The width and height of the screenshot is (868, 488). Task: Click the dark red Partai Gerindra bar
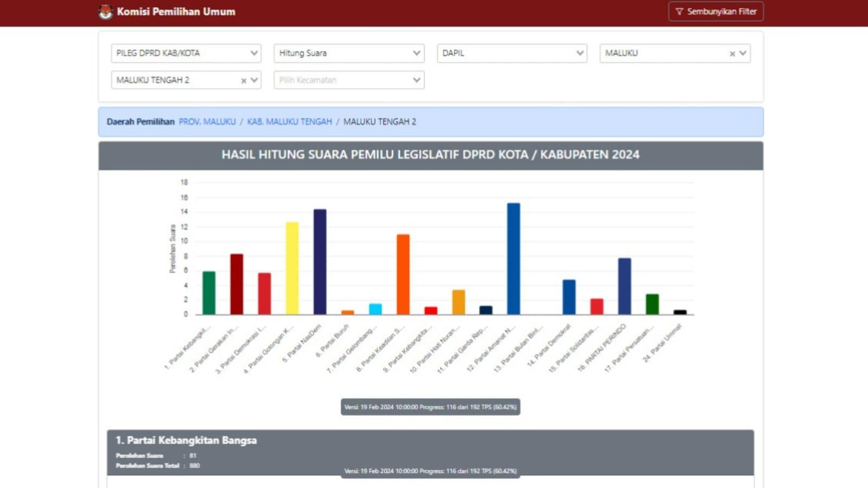[237, 284]
